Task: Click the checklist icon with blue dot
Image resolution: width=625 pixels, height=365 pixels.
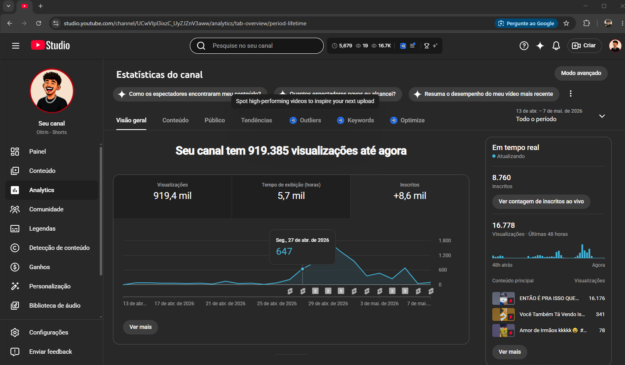Action: tap(413, 46)
